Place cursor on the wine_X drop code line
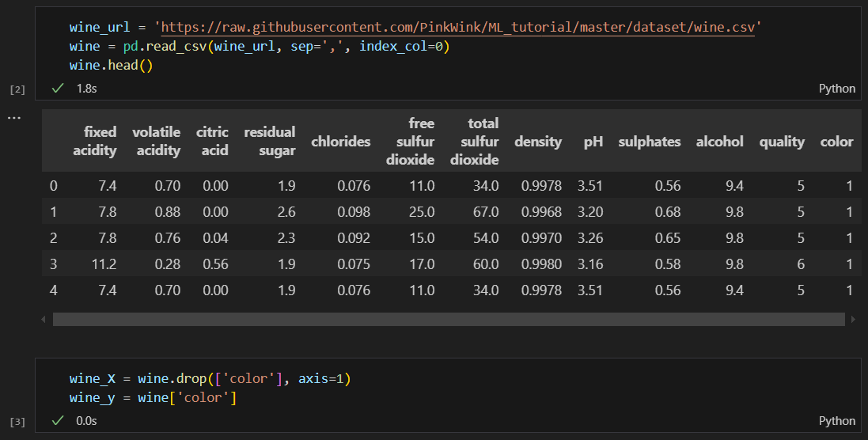Screen dimensions: 868x440 pos(210,378)
